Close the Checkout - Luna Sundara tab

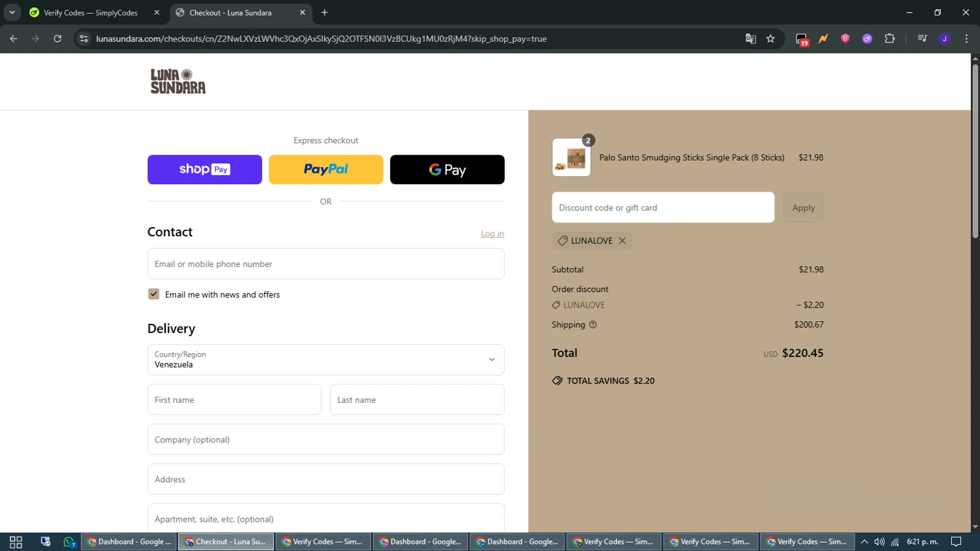pos(302,12)
